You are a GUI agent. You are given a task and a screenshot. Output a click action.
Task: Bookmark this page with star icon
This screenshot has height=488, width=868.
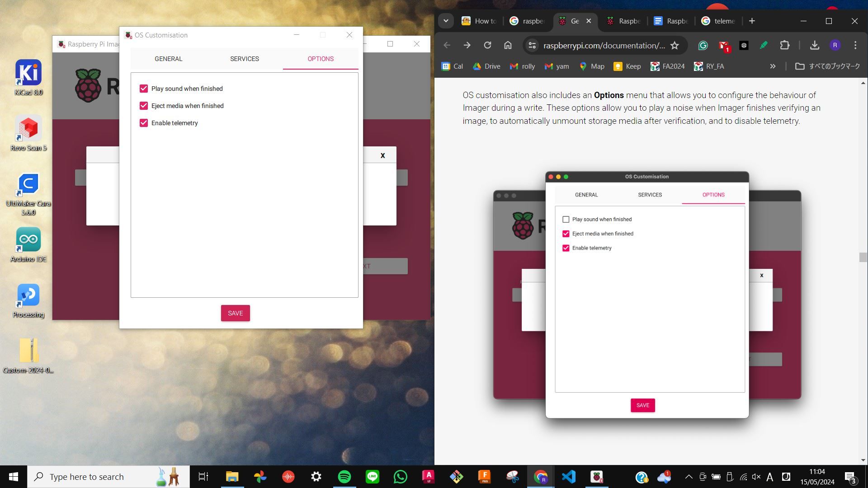coord(675,45)
